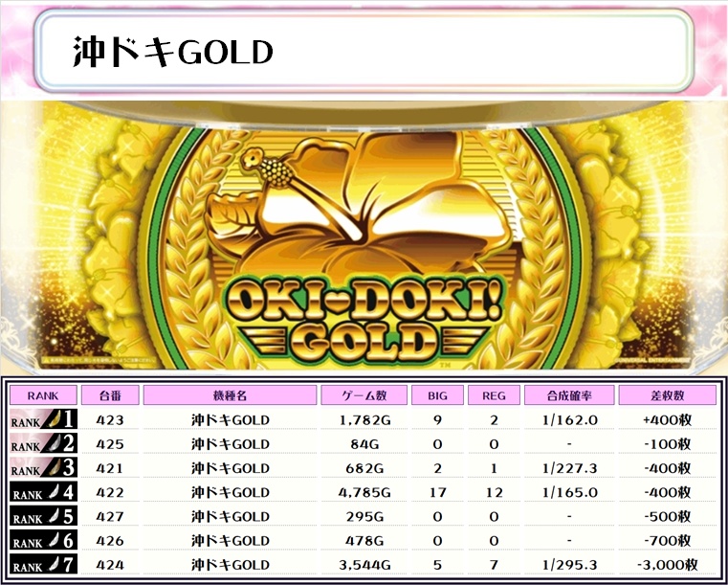Select machine number 425

110,444
